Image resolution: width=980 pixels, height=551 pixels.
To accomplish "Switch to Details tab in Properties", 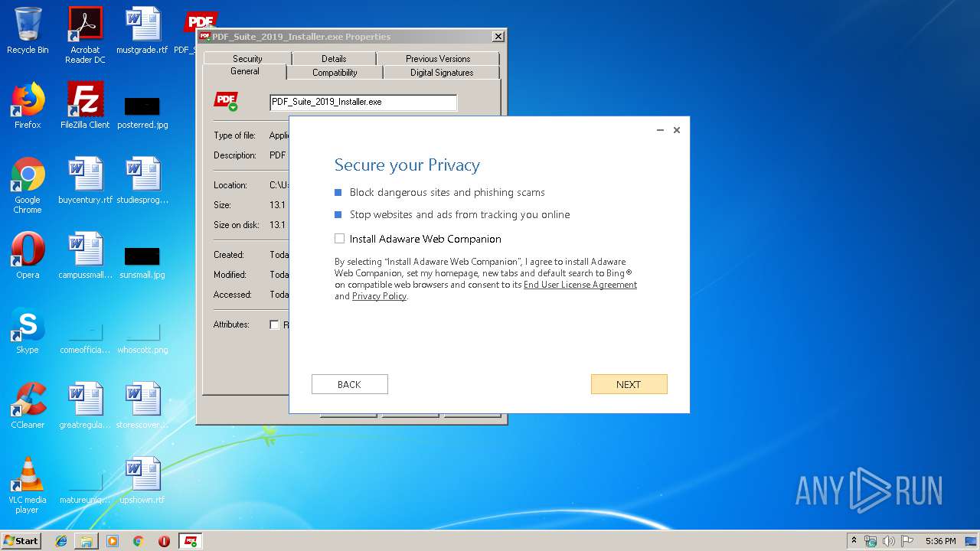I will click(334, 59).
